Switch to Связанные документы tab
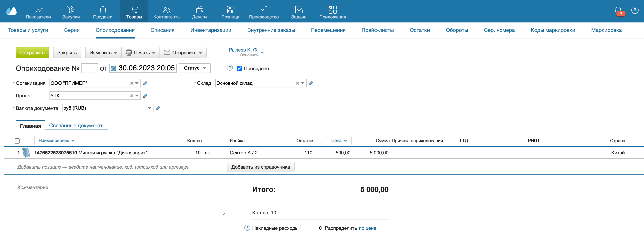The width and height of the screenshot is (644, 240). tap(77, 126)
